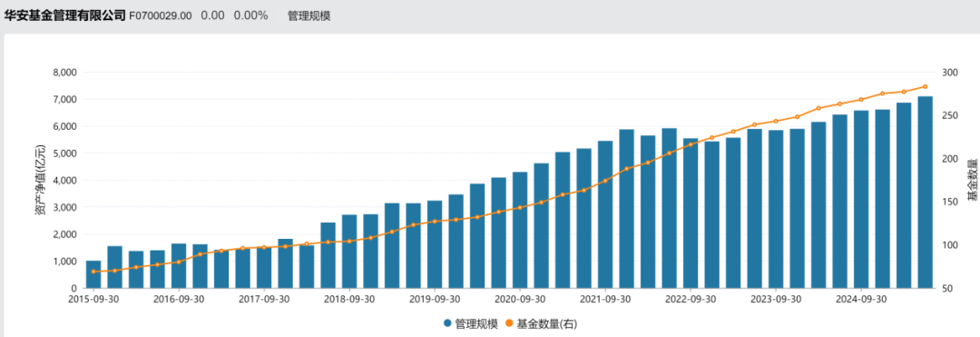Click the 基金数量 right axis title
The width and height of the screenshot is (980, 337).
[972, 180]
